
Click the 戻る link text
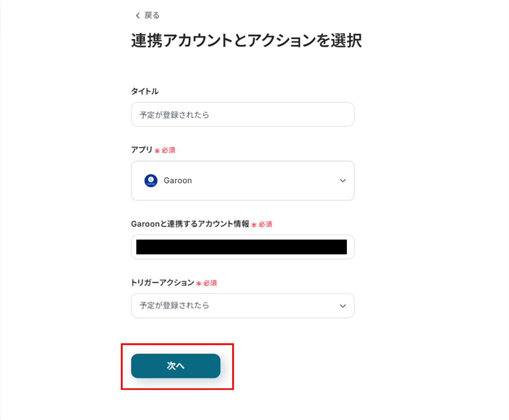(152, 15)
